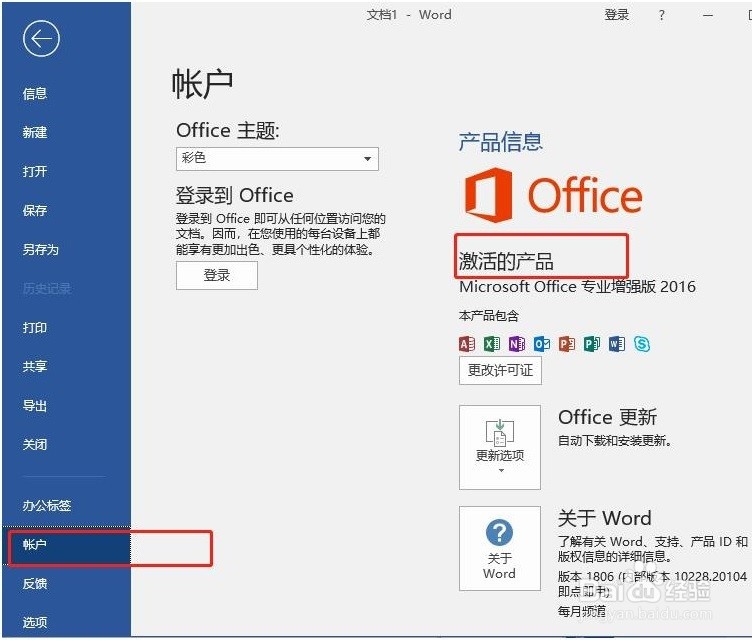
Task: Click the Office 更新 heading
Action: pos(607,417)
